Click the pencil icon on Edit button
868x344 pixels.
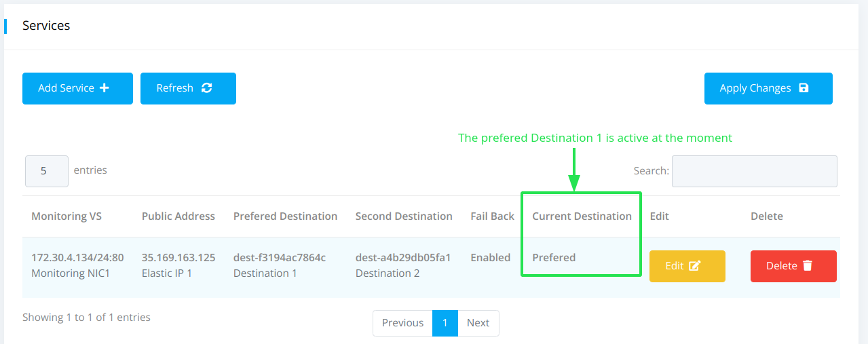[x=694, y=266]
